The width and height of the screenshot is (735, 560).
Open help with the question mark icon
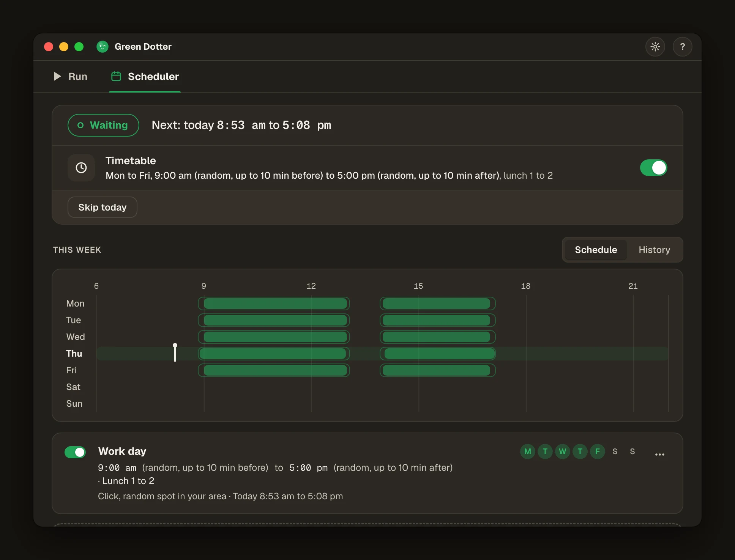tap(682, 47)
